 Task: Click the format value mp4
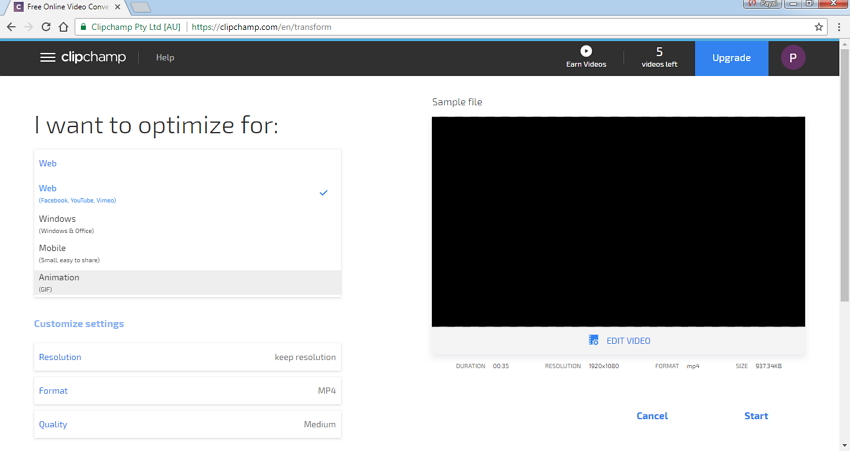(x=693, y=366)
